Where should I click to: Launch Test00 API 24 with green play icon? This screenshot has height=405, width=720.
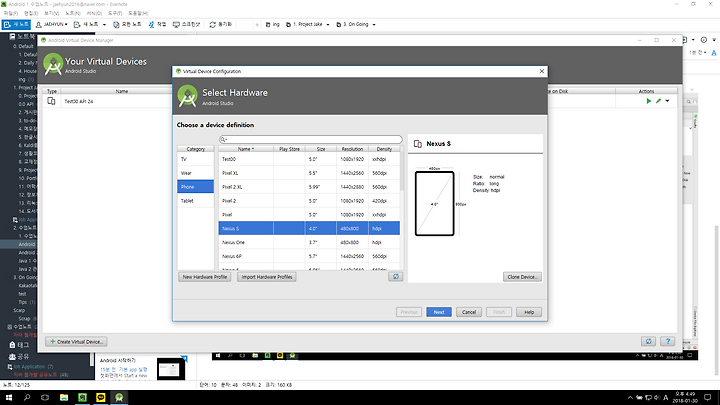tap(649, 101)
